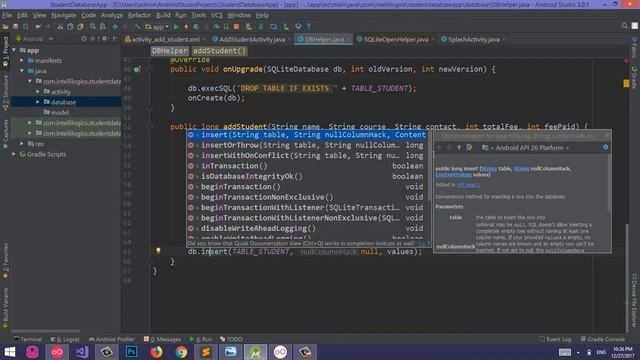Click the Make Project hammer icon
640x360 pixels.
click(x=138, y=27)
